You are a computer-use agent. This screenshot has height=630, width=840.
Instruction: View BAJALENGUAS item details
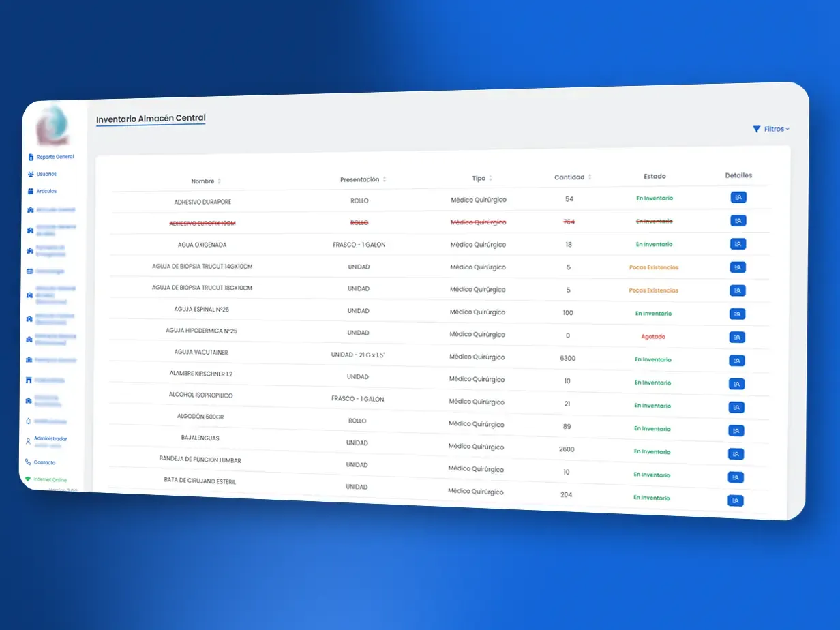click(x=736, y=454)
